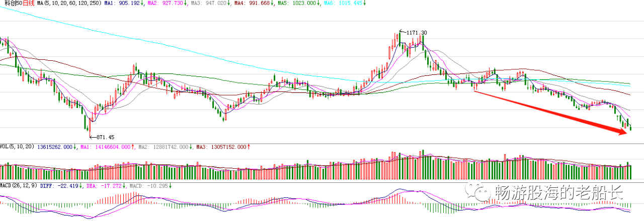The image size is (644, 221).
Task: Open the MACD(26,12,9) indicator parameters
Action: (x=19, y=185)
